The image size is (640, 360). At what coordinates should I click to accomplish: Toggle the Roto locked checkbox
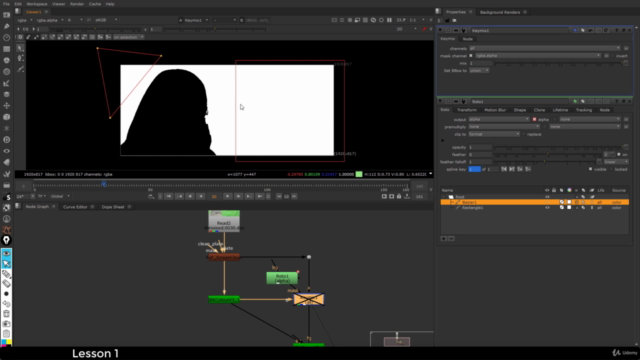611,169
